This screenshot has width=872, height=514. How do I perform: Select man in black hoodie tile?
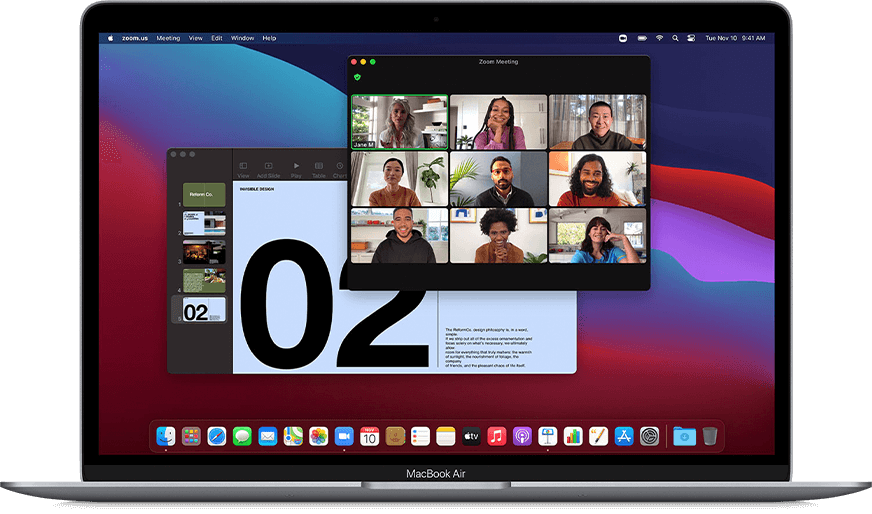pos(399,236)
